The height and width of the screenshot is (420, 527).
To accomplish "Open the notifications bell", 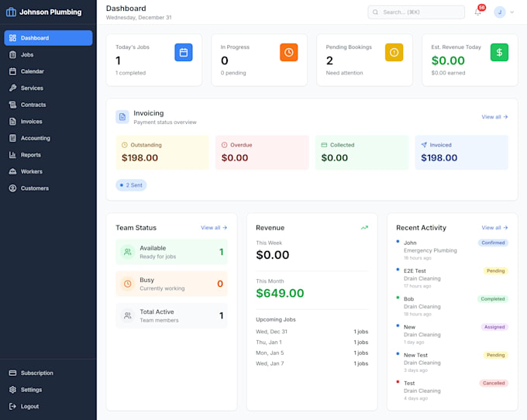I will (477, 12).
